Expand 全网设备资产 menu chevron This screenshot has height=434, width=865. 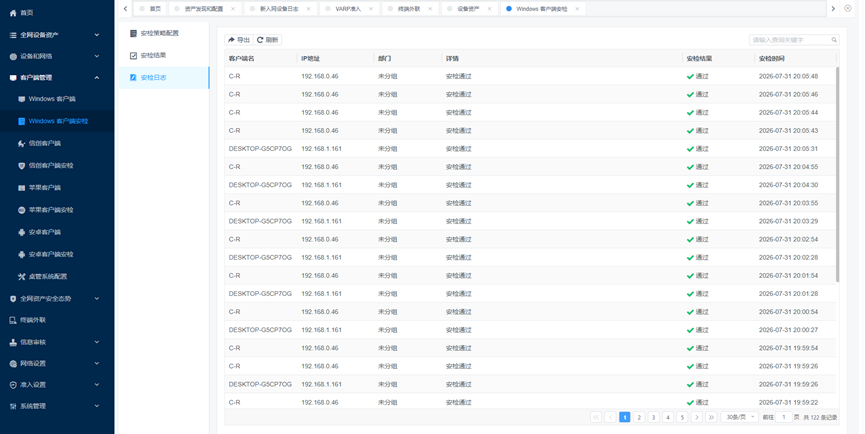pyautogui.click(x=97, y=35)
